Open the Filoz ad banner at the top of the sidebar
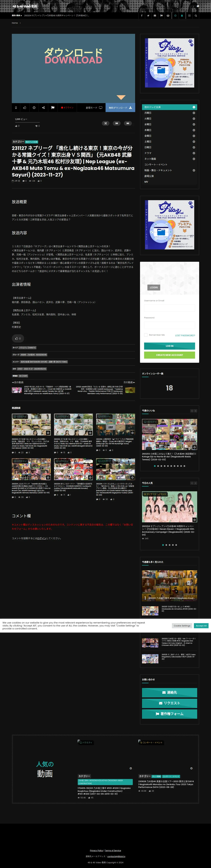 pos(170,63)
